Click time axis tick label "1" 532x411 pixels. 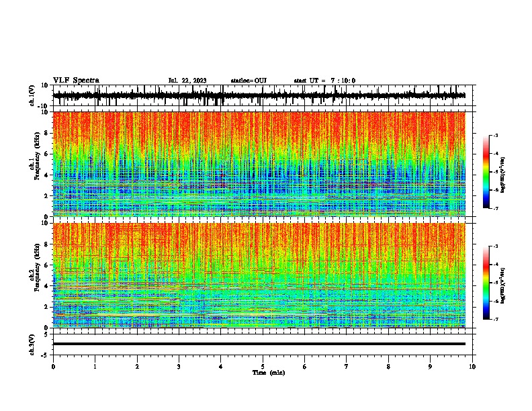95,367
